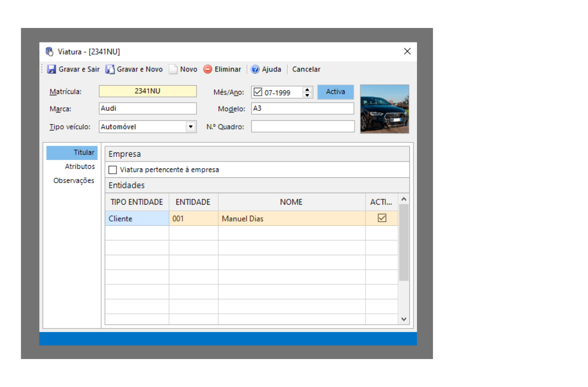Close the Viatura window
The image size is (588, 387).
[x=407, y=51]
